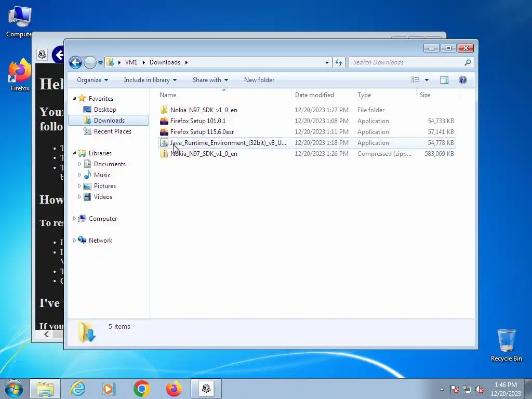Viewport: 532px width, 399px height.
Task: Sort by the Name column header
Action: (x=223, y=95)
